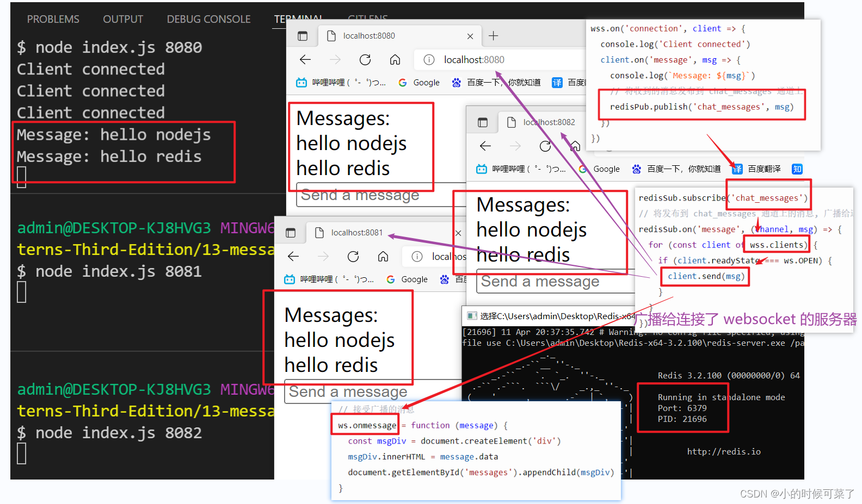
Task: Go forward in the localhost:8080 browser
Action: [335, 60]
